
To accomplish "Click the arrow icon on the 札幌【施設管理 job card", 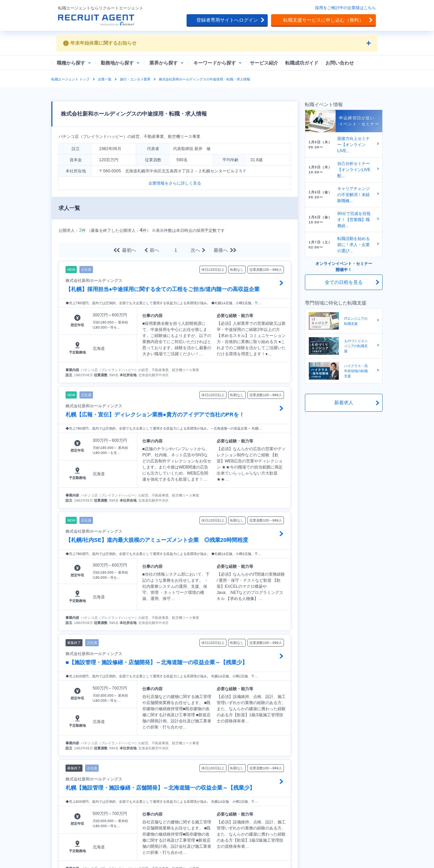I will 281,781.
